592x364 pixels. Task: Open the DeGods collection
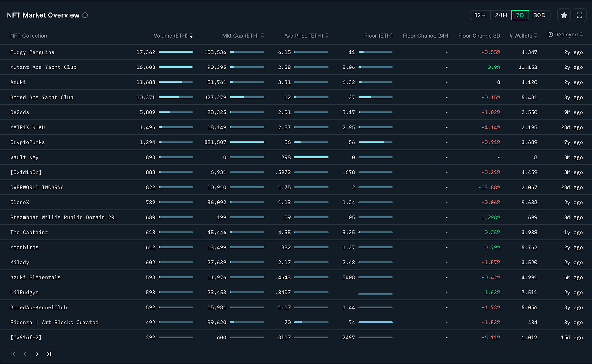20,112
